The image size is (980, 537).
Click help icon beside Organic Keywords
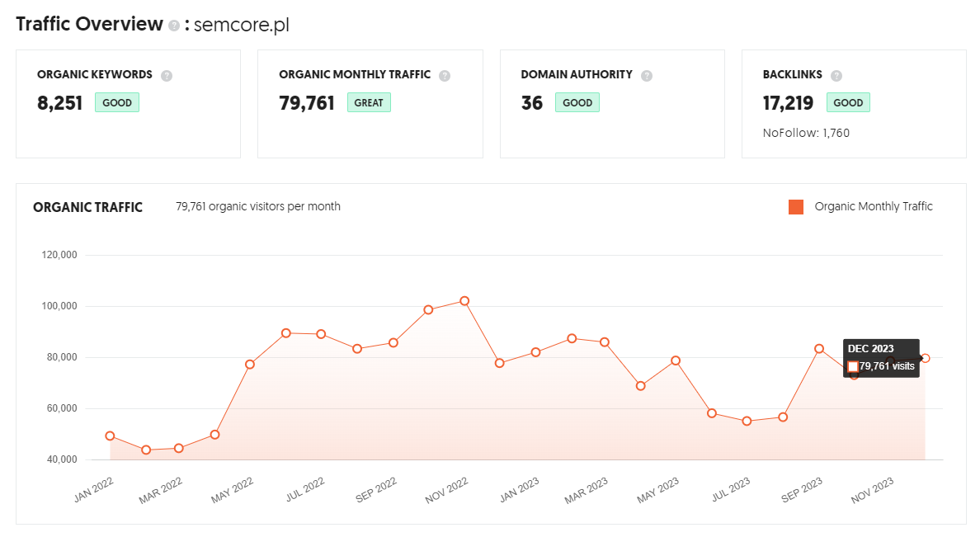tap(167, 76)
